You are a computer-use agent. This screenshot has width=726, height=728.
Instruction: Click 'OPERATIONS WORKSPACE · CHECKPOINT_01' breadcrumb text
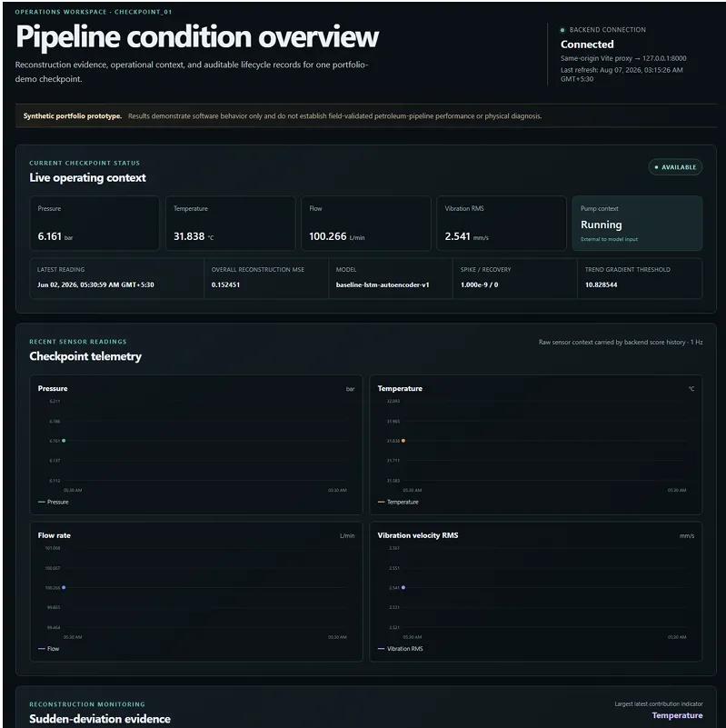[x=94, y=12]
